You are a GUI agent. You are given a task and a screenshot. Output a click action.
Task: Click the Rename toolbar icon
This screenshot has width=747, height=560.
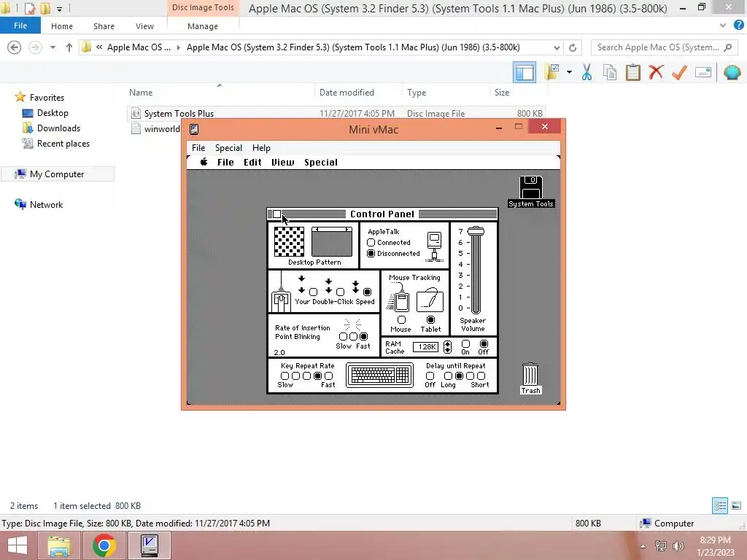point(703,72)
